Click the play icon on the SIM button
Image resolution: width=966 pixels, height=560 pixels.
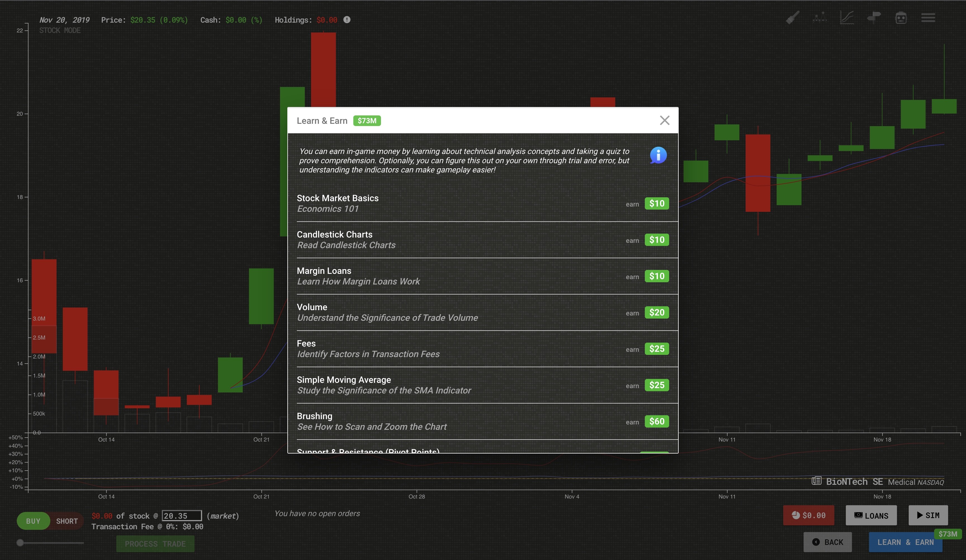tap(919, 515)
